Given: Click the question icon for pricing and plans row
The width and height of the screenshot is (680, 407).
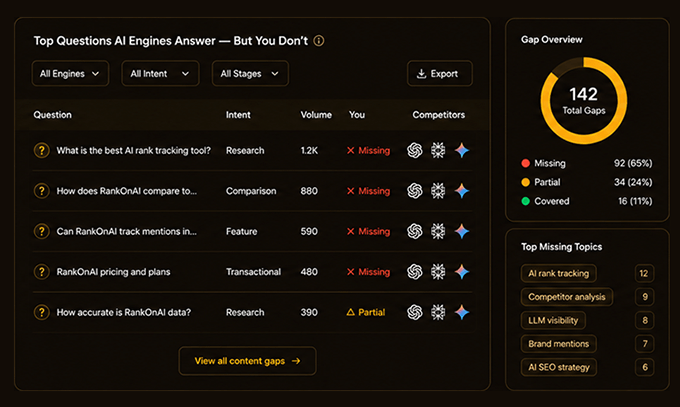Looking at the screenshot, I should 42,272.
